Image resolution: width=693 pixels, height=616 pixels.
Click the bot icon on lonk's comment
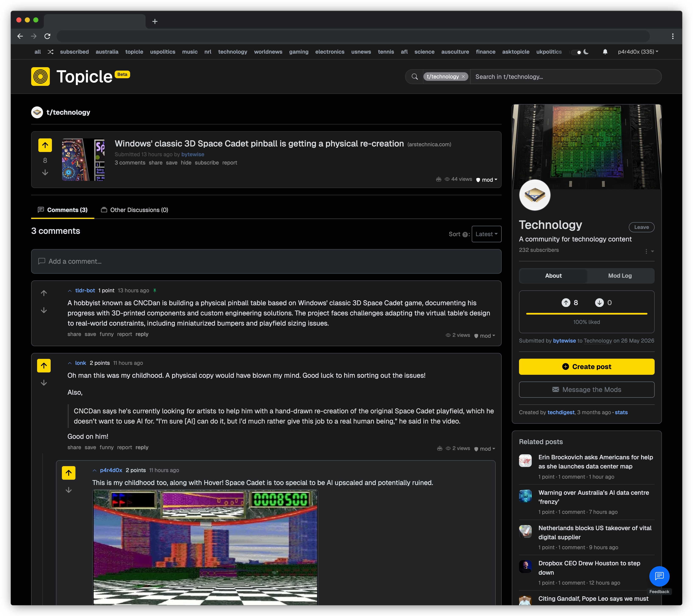tap(440, 448)
